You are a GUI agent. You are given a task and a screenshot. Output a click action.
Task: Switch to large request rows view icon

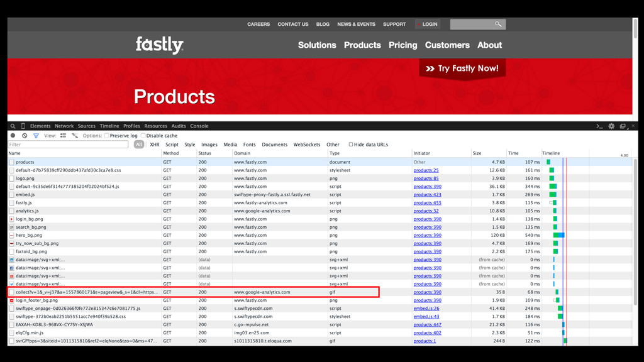pos(64,136)
